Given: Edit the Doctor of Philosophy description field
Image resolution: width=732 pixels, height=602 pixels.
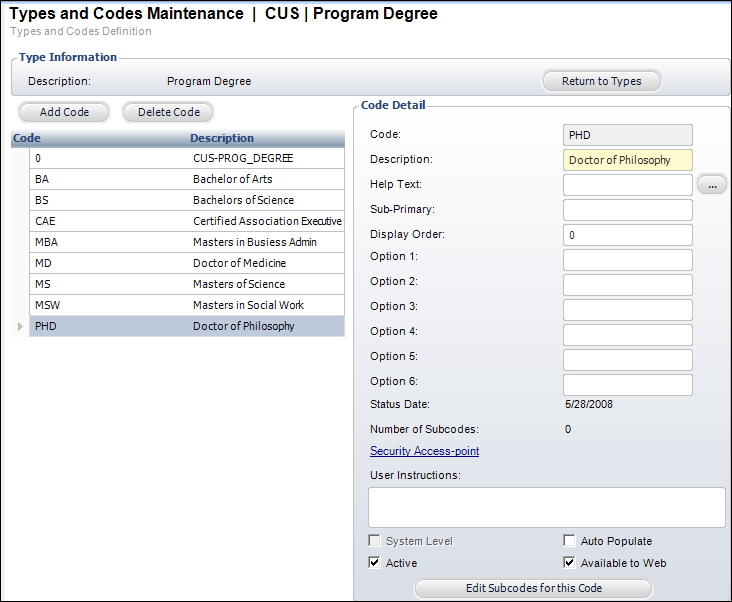Looking at the screenshot, I should tap(627, 160).
